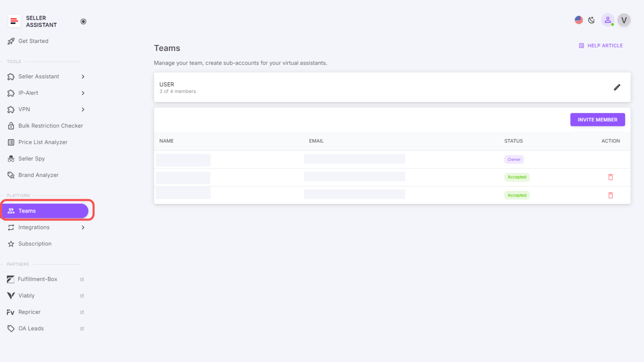The width and height of the screenshot is (644, 362).
Task: Expand the Integrations submenu
Action: click(x=83, y=227)
